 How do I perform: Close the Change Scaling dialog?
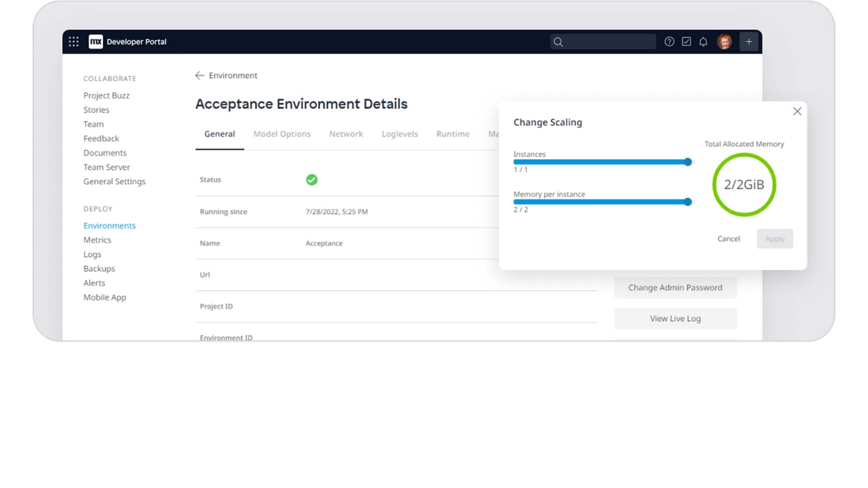pos(797,111)
